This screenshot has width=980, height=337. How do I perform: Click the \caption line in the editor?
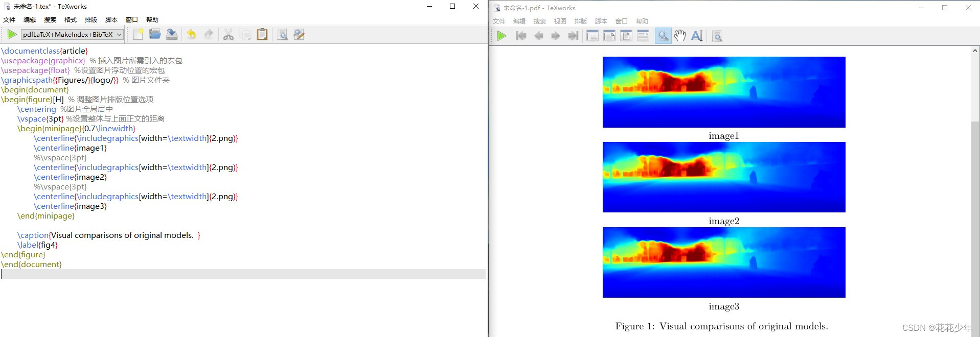pyautogui.click(x=109, y=235)
